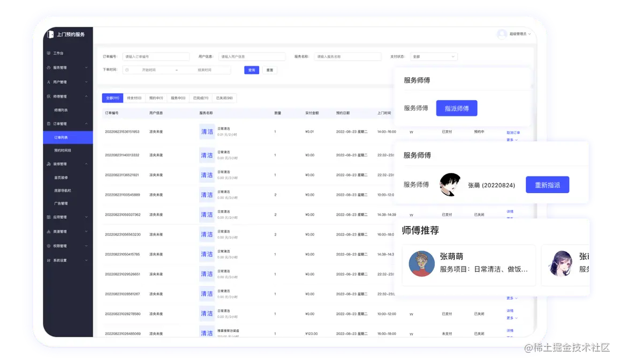Screen dimensions: 621x364
Task: Click 张萌萌 avatar in 师傅推荐
Action: click(421, 263)
